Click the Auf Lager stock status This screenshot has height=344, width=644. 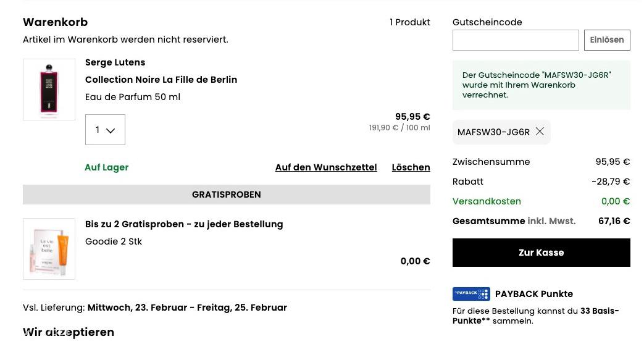[107, 167]
